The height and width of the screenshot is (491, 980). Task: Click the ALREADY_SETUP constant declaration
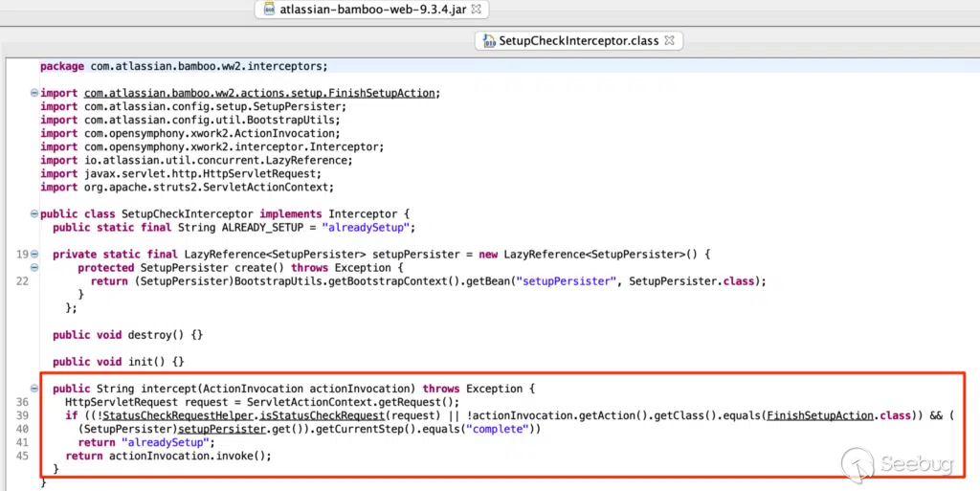[234, 228]
